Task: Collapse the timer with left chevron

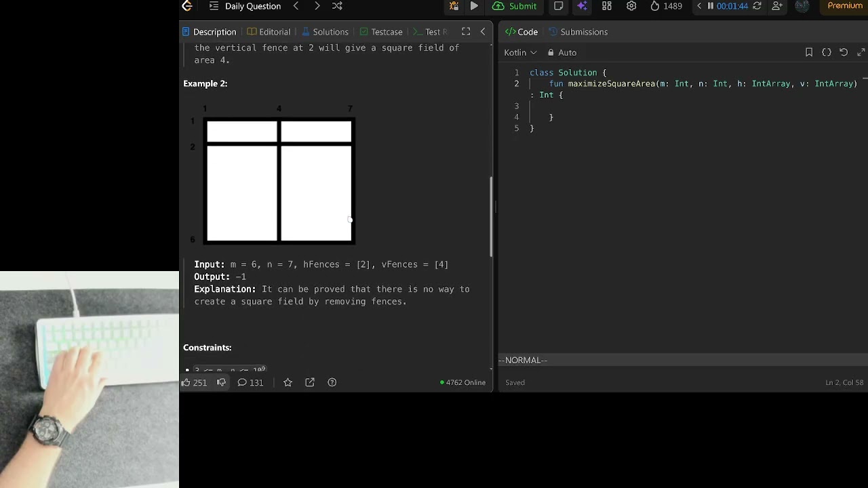Action: point(699,6)
